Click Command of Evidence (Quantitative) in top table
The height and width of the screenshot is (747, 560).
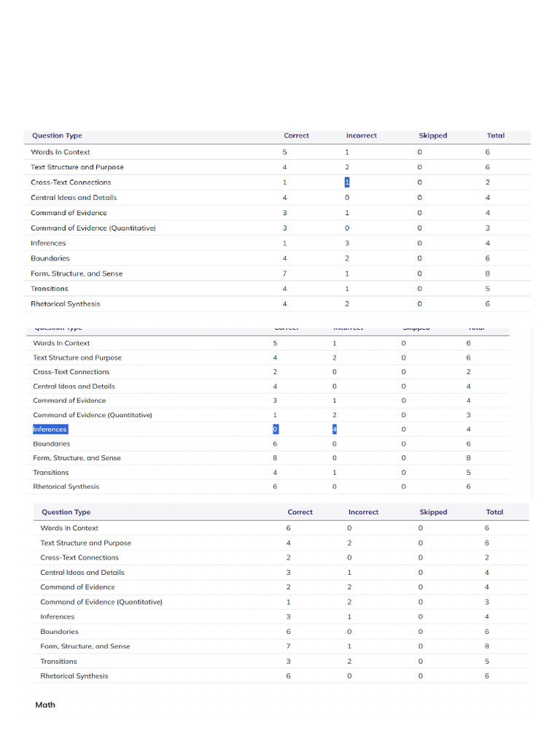pos(93,228)
